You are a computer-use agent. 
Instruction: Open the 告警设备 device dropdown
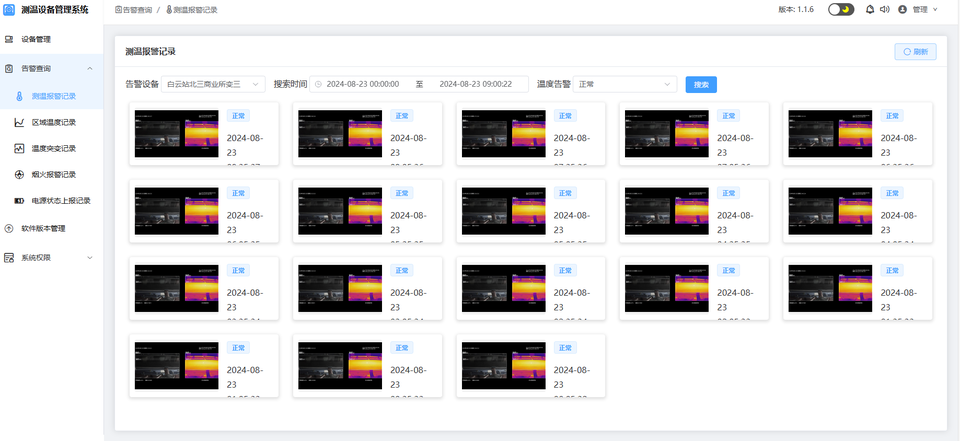pos(213,84)
